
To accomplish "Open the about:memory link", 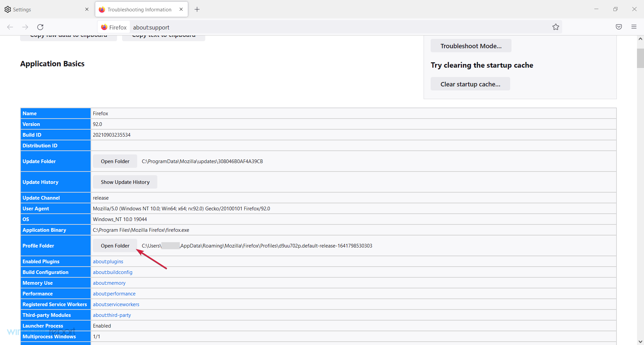I will (x=109, y=283).
